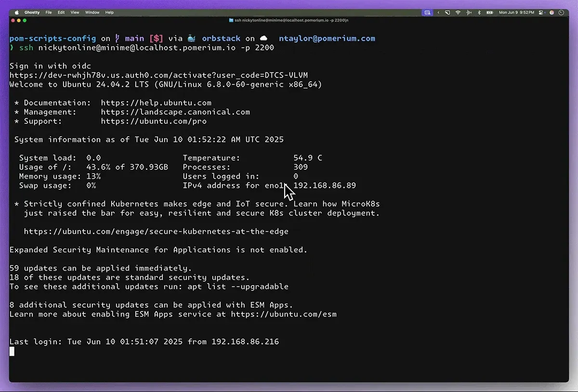The height and width of the screenshot is (392, 578).
Task: Open the Apple menu
Action: pos(16,13)
